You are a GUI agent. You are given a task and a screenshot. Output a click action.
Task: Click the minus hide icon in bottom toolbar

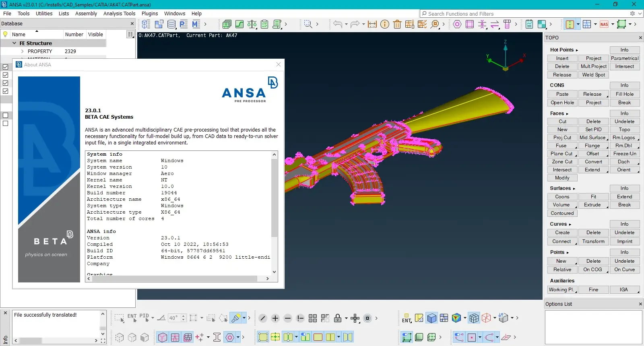288,318
